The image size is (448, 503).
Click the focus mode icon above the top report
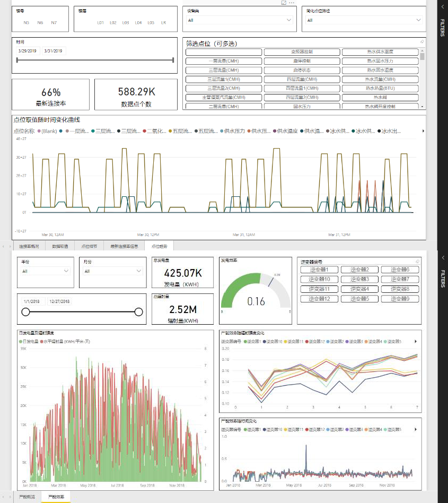pos(284,3)
